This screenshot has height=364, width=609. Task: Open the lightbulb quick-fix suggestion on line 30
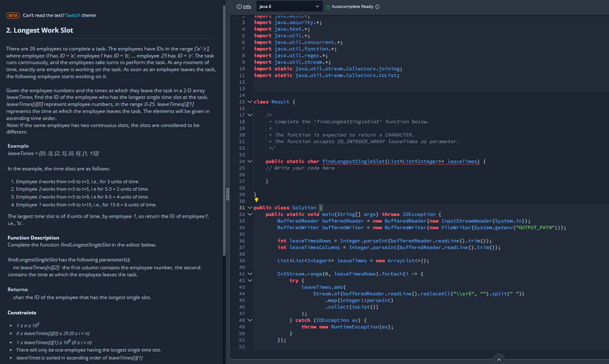pos(256,200)
